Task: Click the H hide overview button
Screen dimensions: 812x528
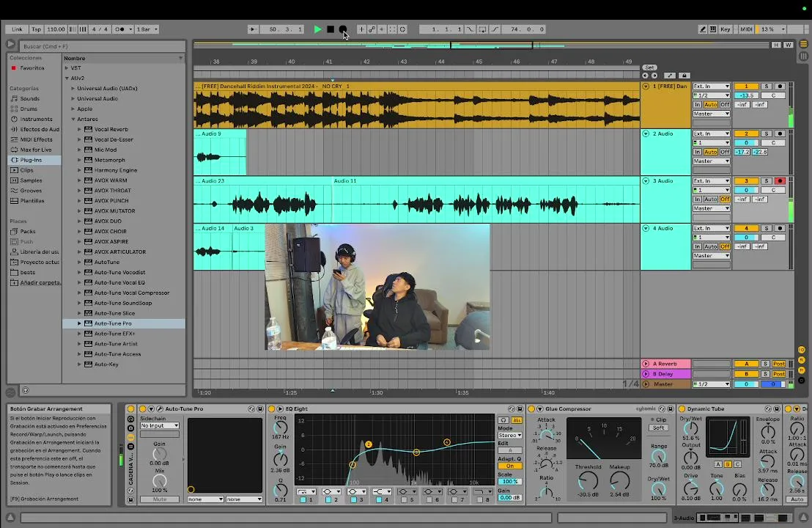Action: point(776,45)
